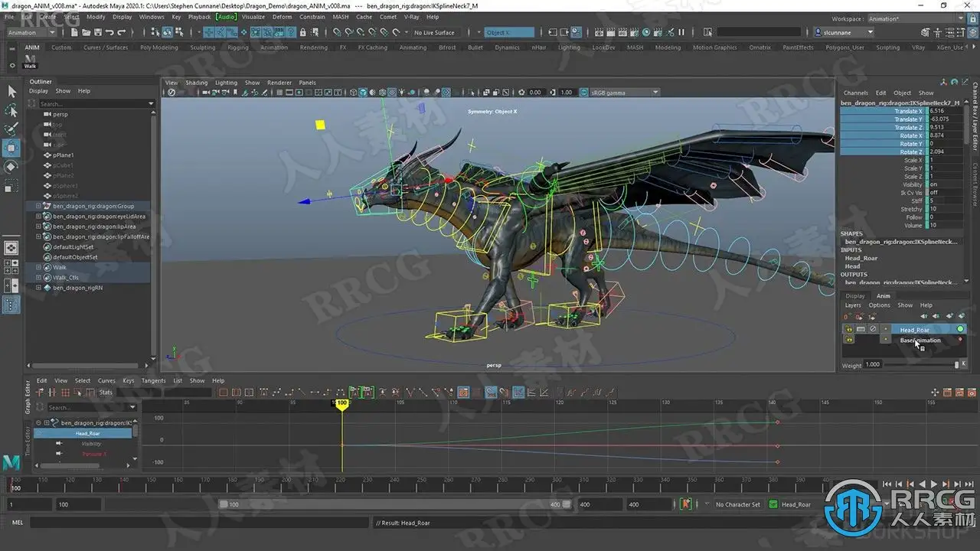Click the Walk shelf button
The height and width of the screenshot is (551, 980).
pyautogui.click(x=30, y=61)
